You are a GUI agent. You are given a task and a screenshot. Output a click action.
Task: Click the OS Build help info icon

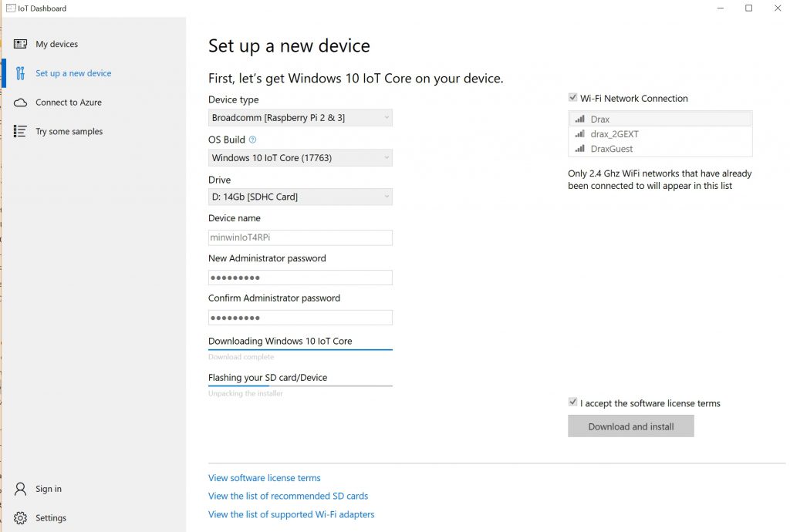pos(253,140)
